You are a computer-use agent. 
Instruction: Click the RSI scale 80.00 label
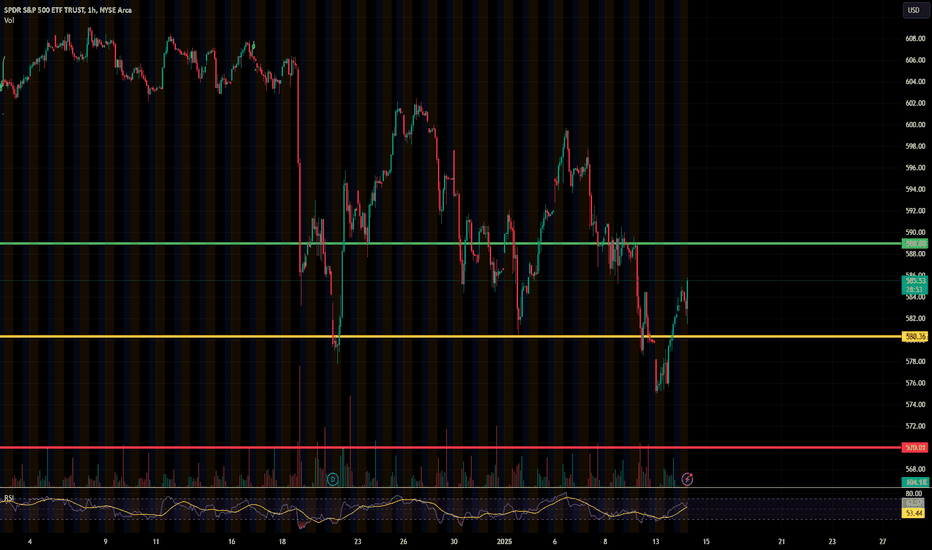(x=914, y=494)
